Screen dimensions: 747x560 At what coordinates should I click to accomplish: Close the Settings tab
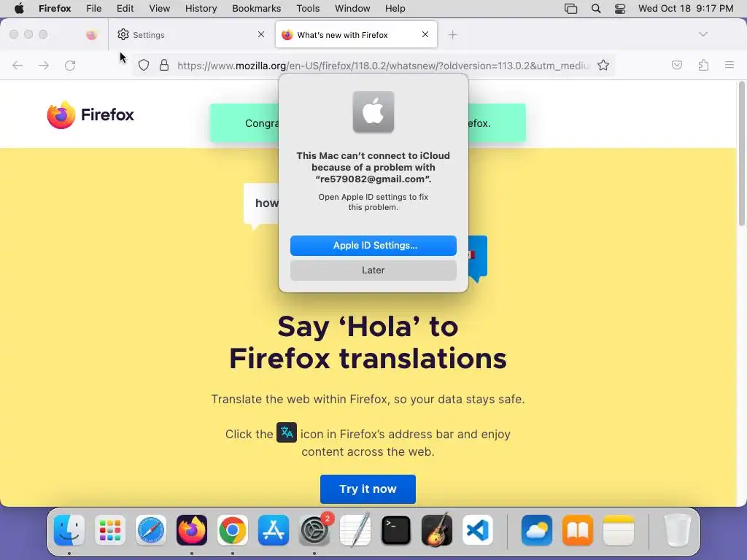[x=261, y=34]
